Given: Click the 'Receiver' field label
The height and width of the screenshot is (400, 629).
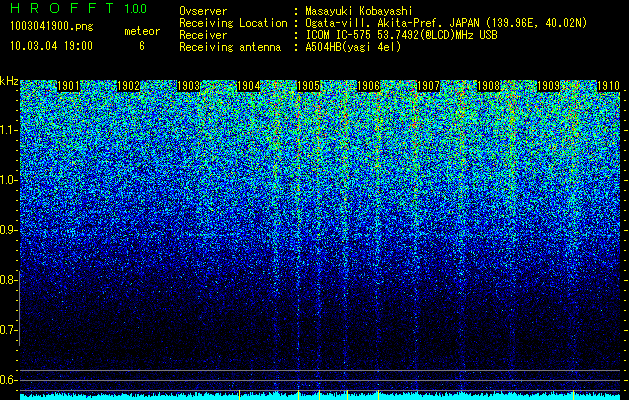Looking at the screenshot, I should pyautogui.click(x=203, y=35).
